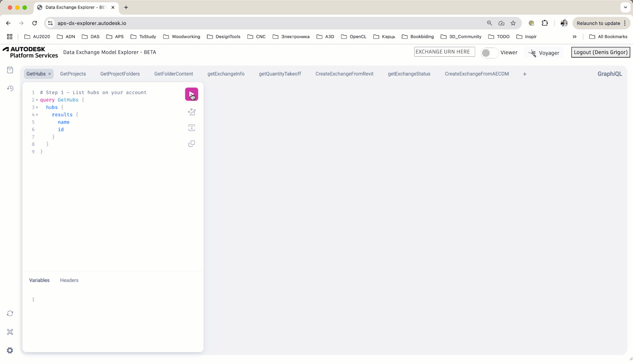Copy the query using the copy icon
633x364 pixels.
tap(192, 144)
